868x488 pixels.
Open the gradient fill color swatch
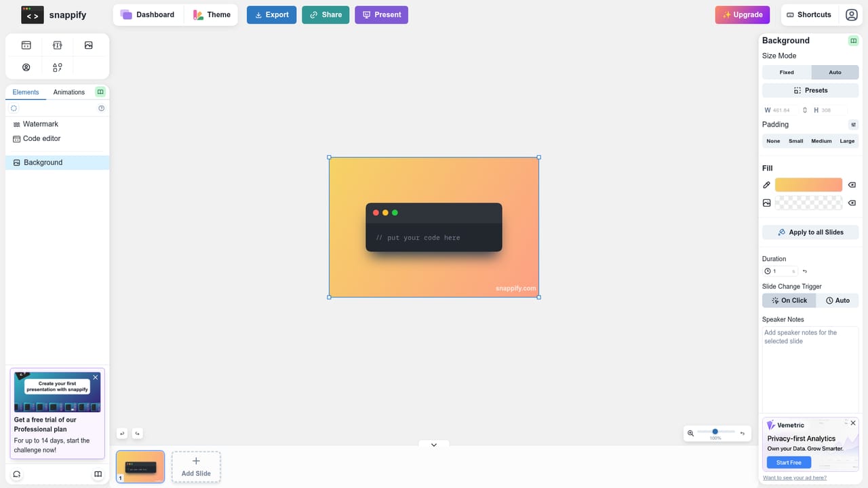tap(808, 185)
